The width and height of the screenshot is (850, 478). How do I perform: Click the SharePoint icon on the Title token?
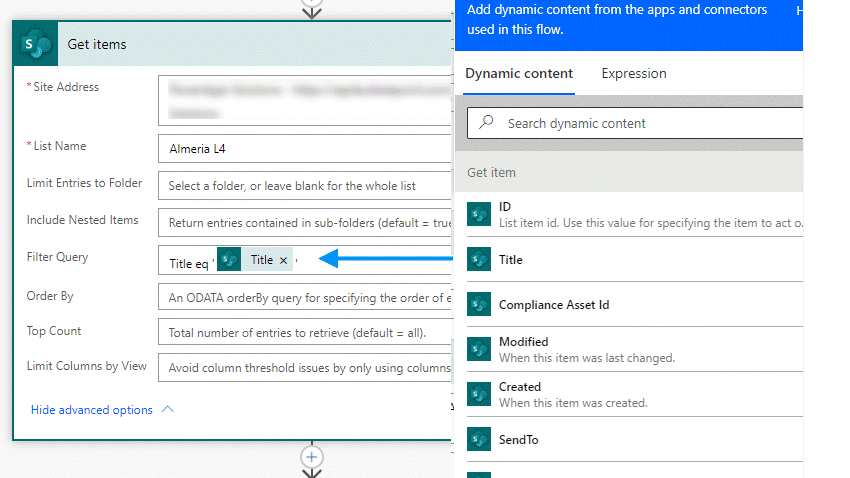pos(229,259)
